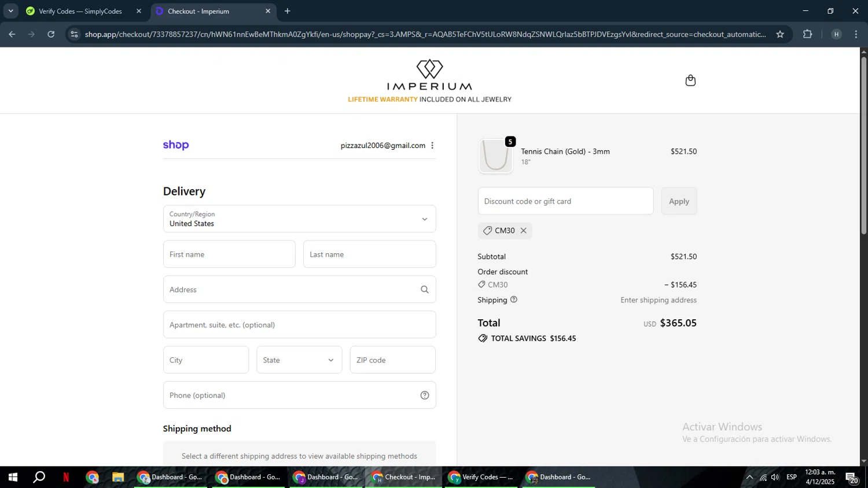Open the State dropdown

click(299, 360)
